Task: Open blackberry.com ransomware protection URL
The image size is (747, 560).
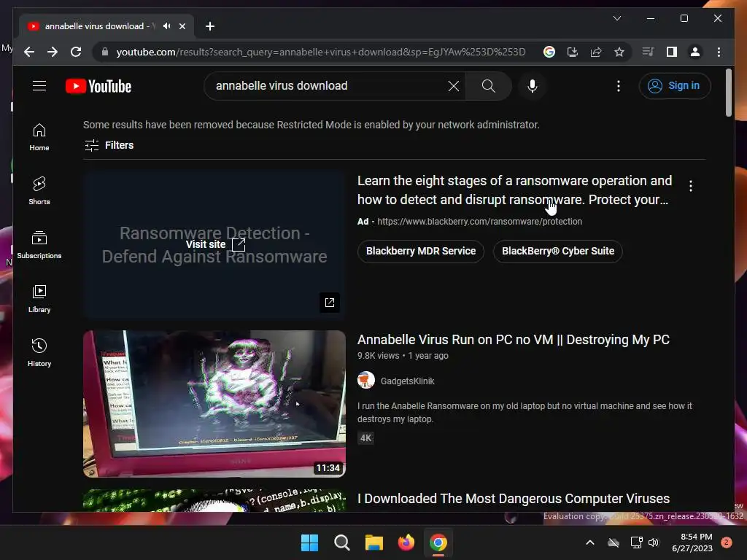Action: point(480,222)
